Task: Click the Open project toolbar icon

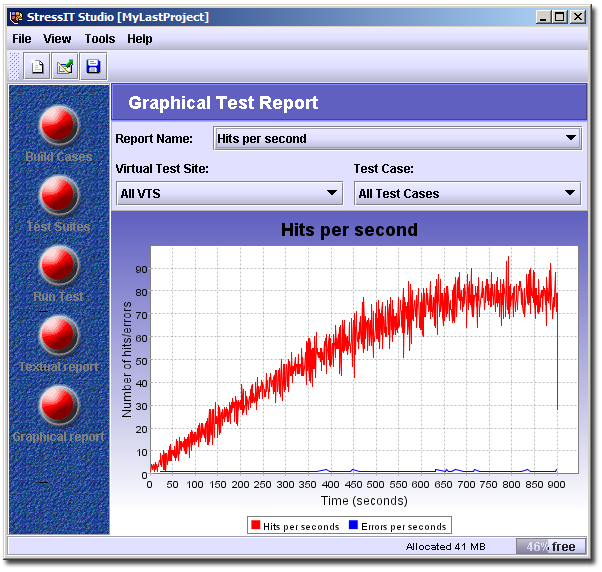Action: point(65,67)
